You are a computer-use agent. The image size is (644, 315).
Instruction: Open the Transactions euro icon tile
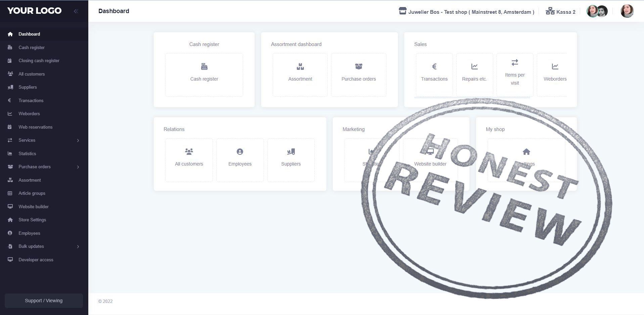434,67
